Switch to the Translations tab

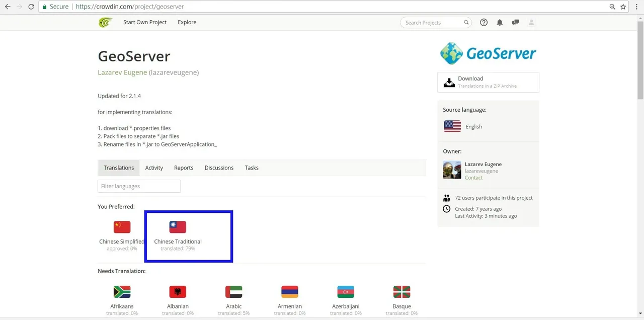[x=119, y=168]
